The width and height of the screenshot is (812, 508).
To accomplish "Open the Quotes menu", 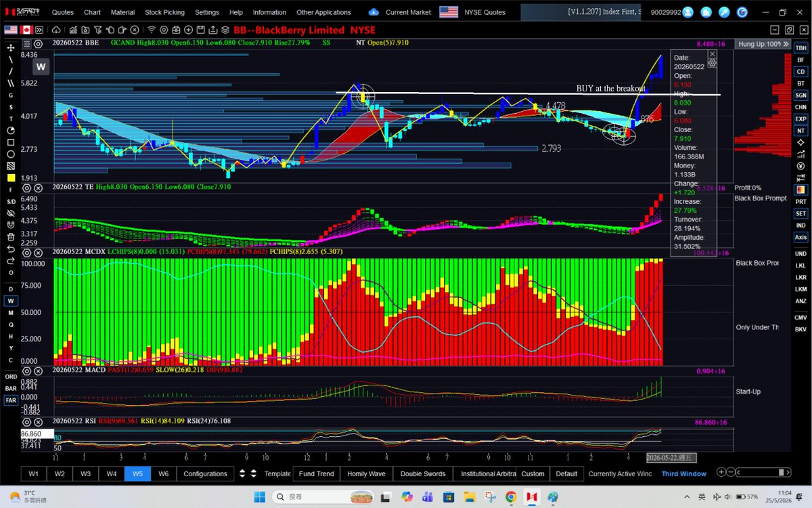I will coord(62,12).
